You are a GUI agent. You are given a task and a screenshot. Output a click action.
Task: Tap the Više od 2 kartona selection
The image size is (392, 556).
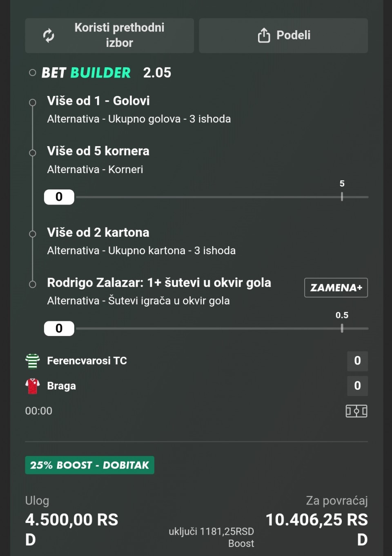98,233
